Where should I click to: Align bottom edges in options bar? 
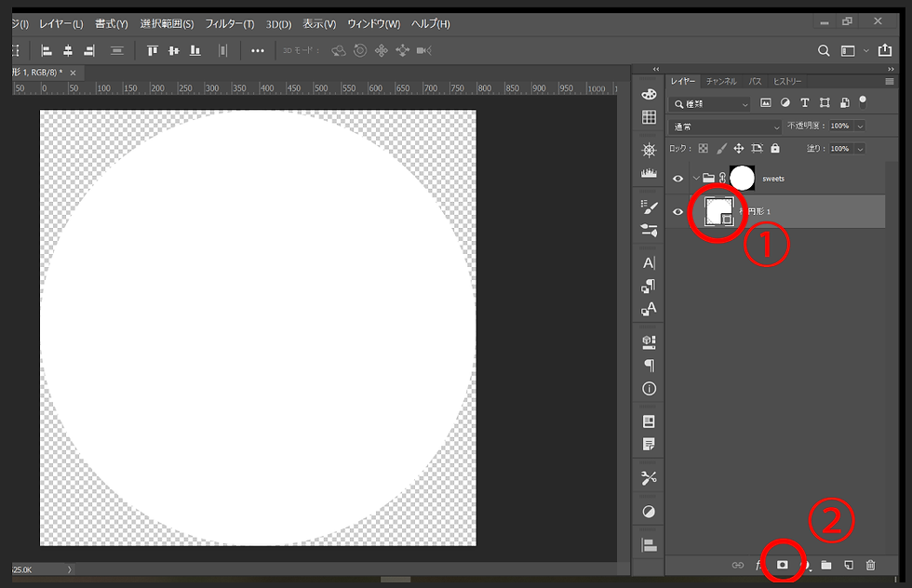pos(194,51)
